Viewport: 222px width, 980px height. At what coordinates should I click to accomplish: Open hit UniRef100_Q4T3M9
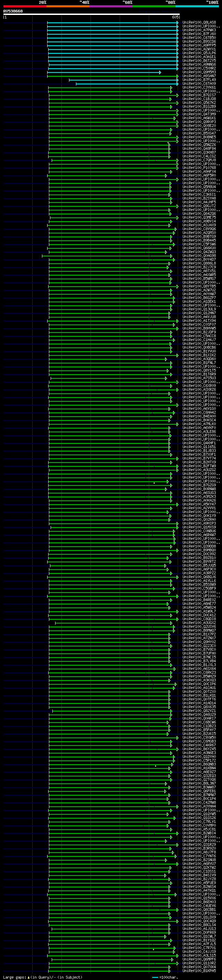tap(199, 114)
